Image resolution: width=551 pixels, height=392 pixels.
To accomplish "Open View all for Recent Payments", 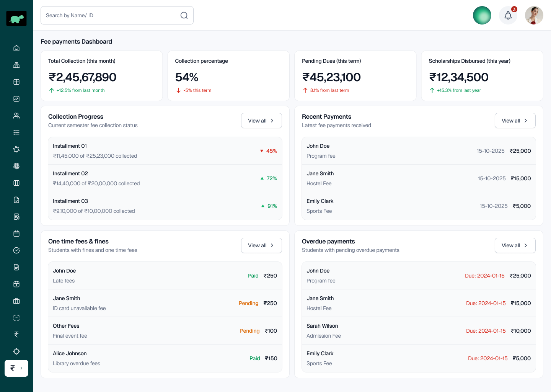I will click(515, 120).
